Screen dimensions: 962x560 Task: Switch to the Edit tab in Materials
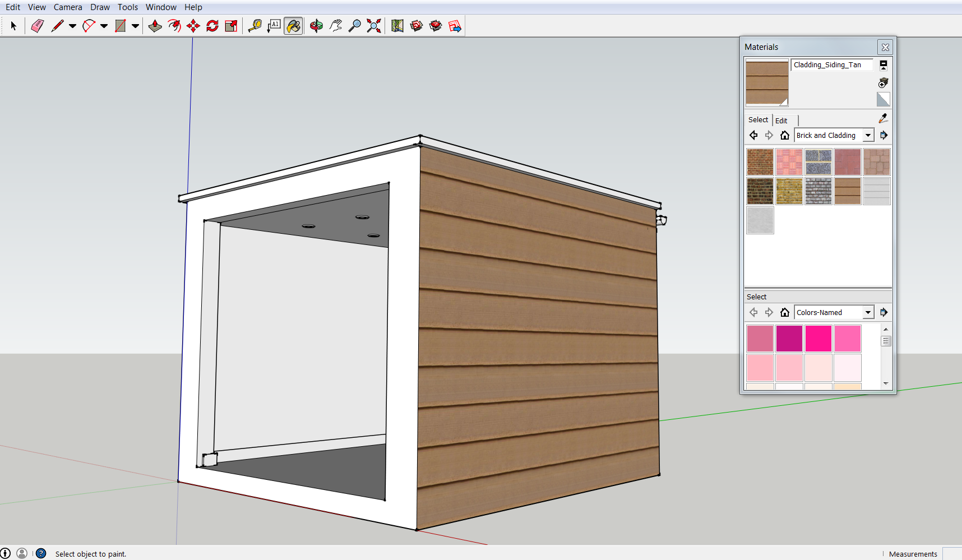tap(781, 121)
